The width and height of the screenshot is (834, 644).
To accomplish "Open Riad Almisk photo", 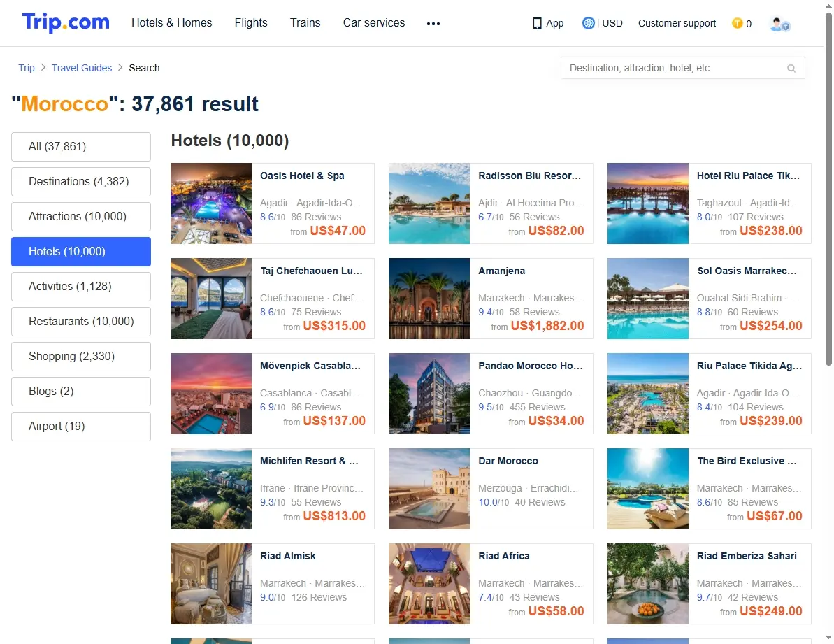I will pos(210,584).
